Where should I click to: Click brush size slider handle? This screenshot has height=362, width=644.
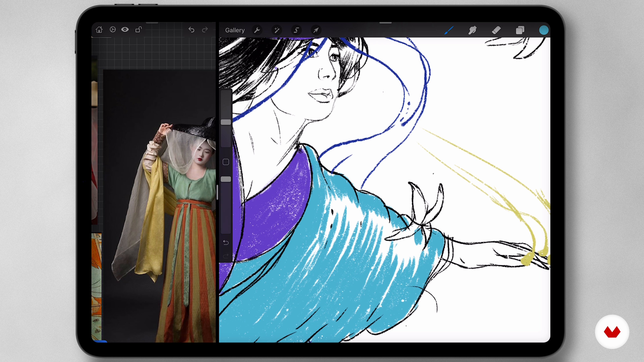226,122
